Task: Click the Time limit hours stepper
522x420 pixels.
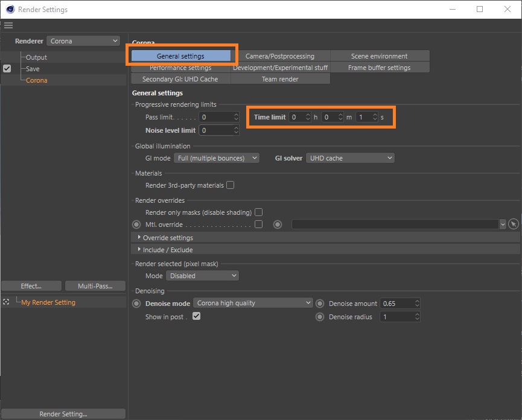Action: 308,117
